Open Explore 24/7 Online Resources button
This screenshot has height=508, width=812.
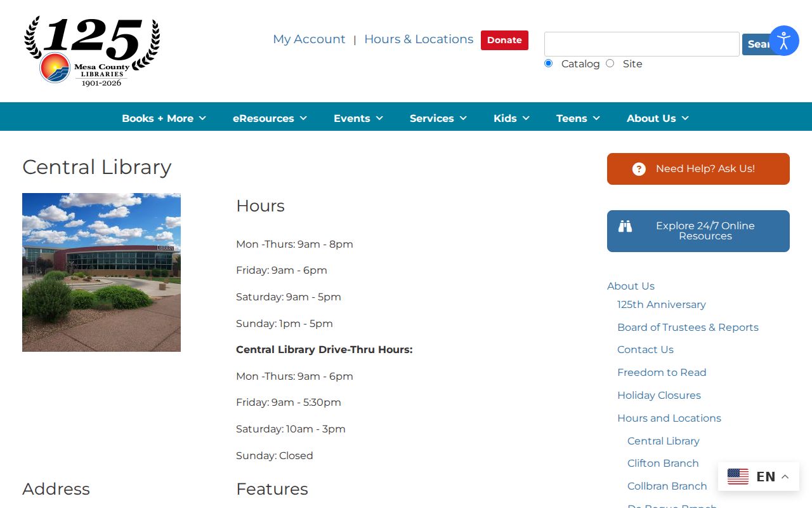click(x=698, y=231)
